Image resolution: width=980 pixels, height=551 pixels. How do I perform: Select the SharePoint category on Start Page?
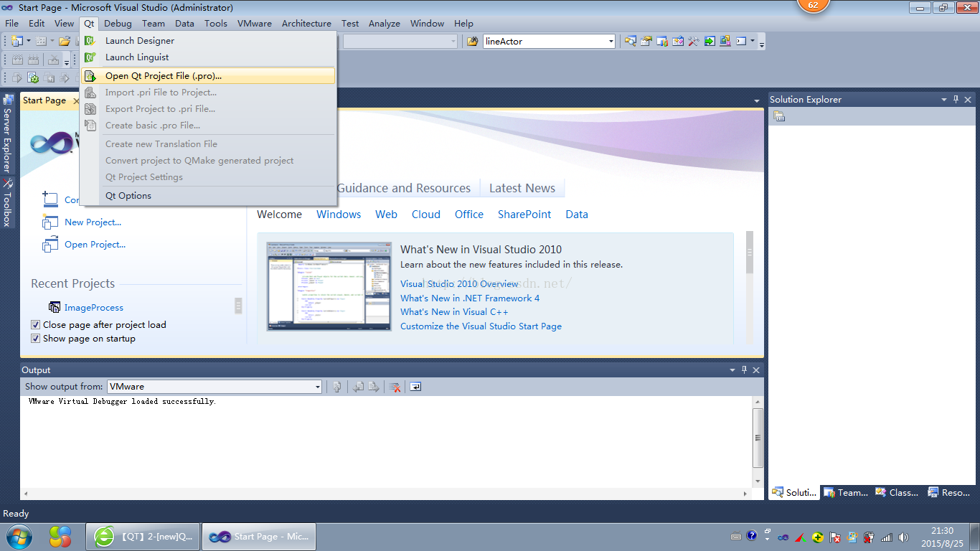(x=524, y=215)
